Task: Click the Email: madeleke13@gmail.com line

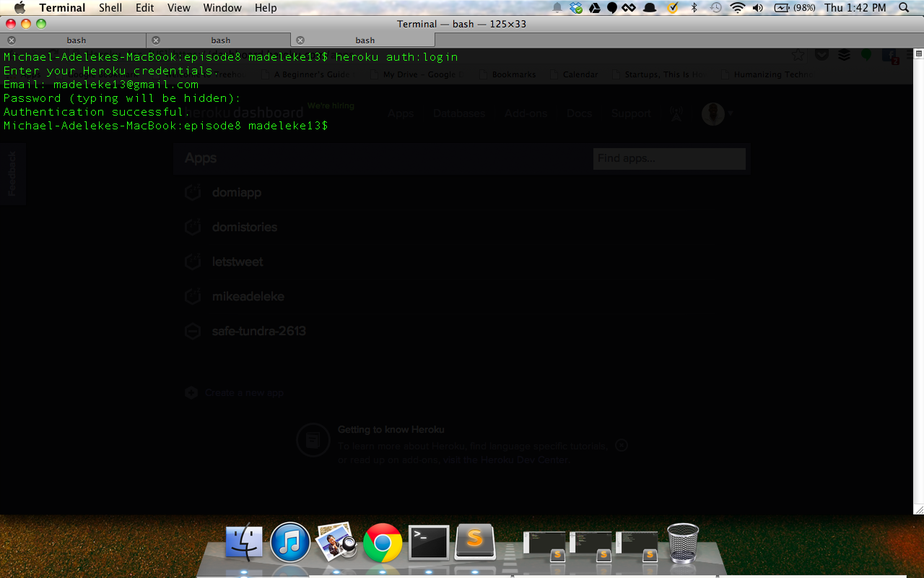Action: tap(100, 84)
